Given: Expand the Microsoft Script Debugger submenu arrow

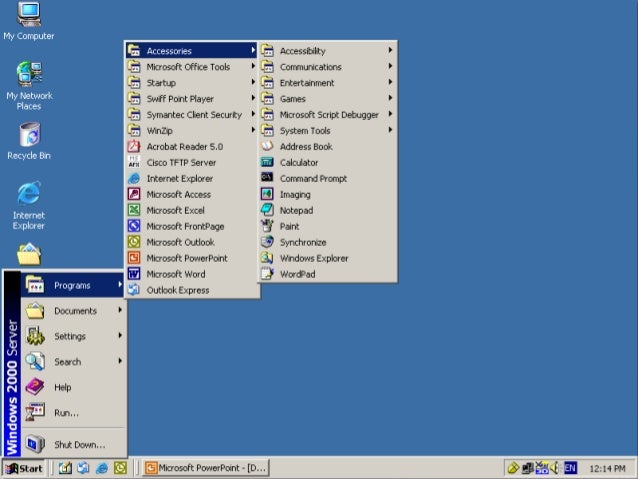Looking at the screenshot, I should tap(390, 114).
